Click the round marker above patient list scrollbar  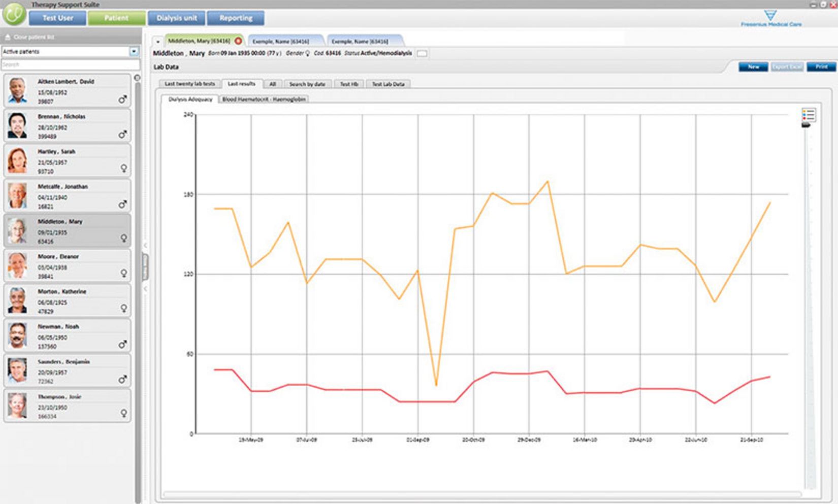tap(137, 78)
